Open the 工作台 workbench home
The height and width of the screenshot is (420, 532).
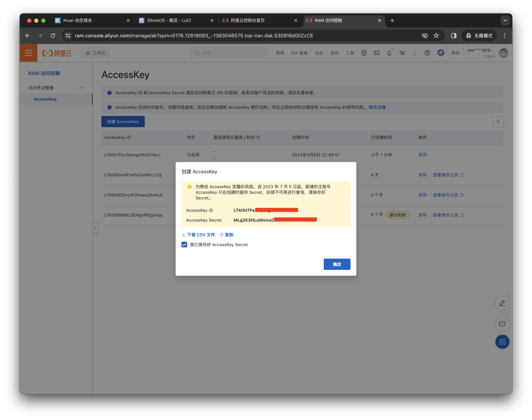click(96, 53)
